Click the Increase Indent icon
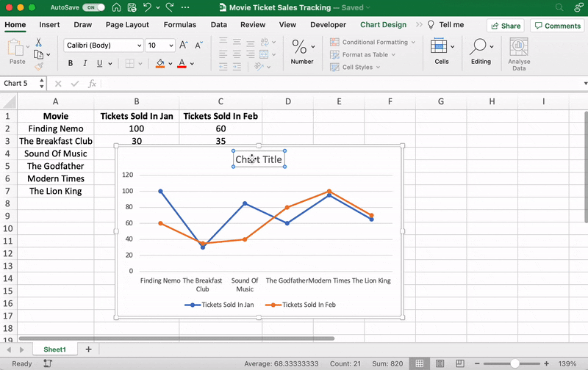 (x=237, y=67)
